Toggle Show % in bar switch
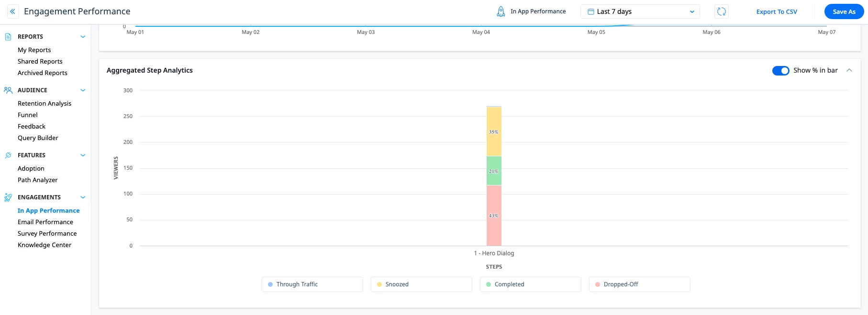The image size is (868, 315). (780, 71)
